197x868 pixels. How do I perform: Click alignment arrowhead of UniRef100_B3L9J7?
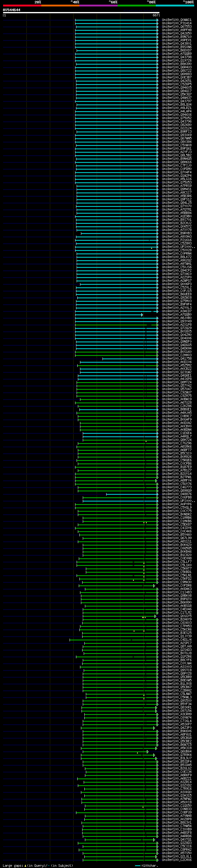tap(157, 758)
